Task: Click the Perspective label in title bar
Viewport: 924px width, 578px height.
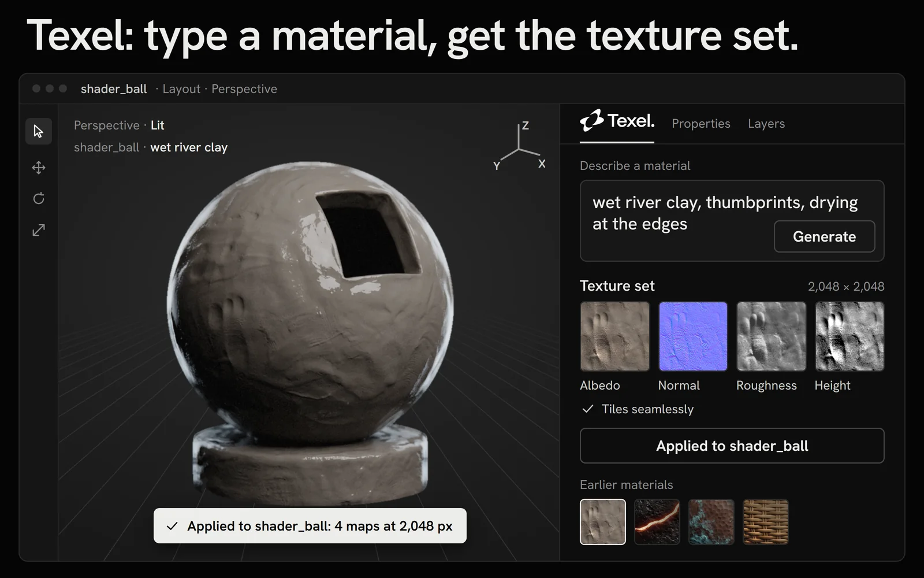Action: (244, 89)
